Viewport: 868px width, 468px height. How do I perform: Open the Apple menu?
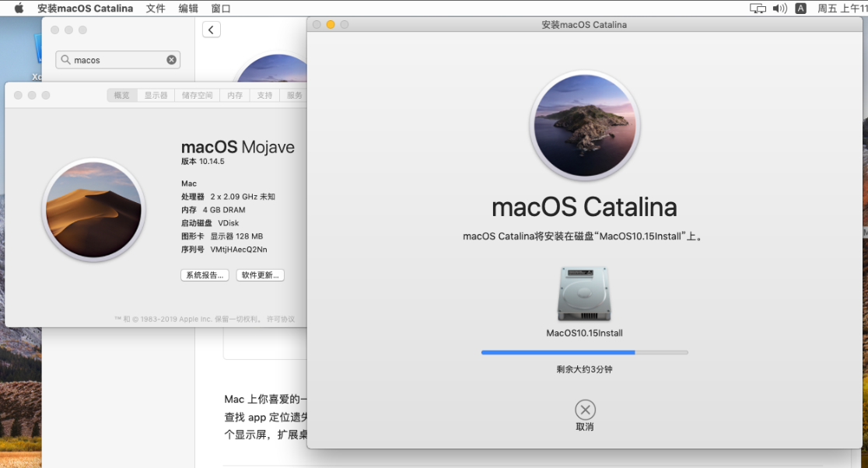19,9
